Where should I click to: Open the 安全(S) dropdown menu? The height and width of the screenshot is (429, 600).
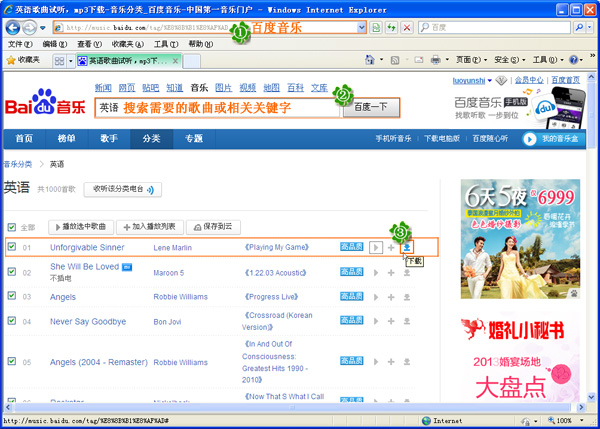pyautogui.click(x=510, y=60)
